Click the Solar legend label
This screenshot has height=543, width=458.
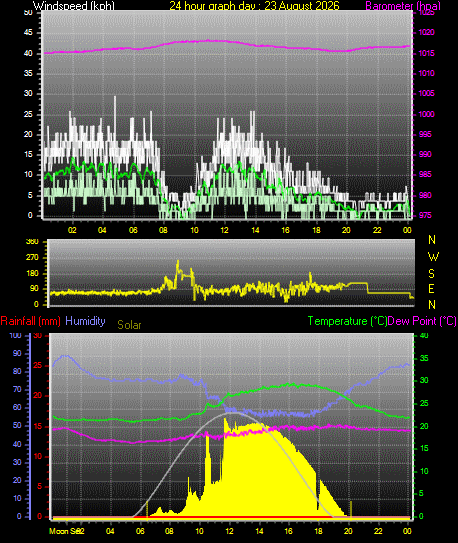(x=129, y=325)
